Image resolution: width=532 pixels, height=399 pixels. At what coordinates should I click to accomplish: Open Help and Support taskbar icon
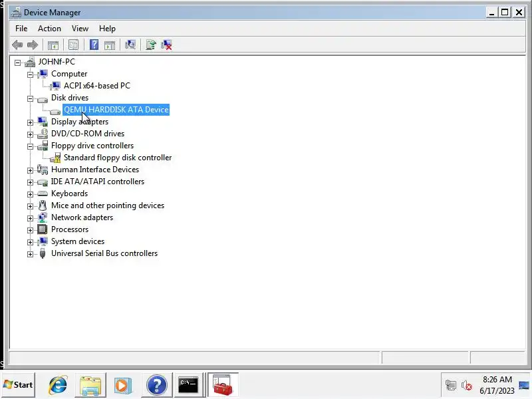click(x=156, y=385)
